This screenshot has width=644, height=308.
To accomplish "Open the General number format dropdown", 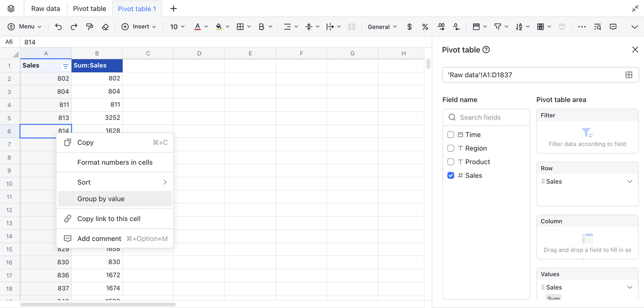I will click(x=382, y=27).
